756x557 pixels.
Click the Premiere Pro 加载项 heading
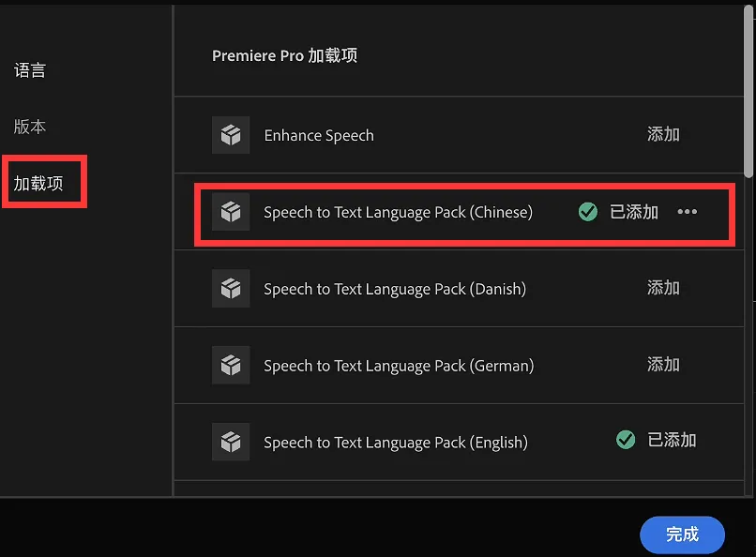coord(284,55)
